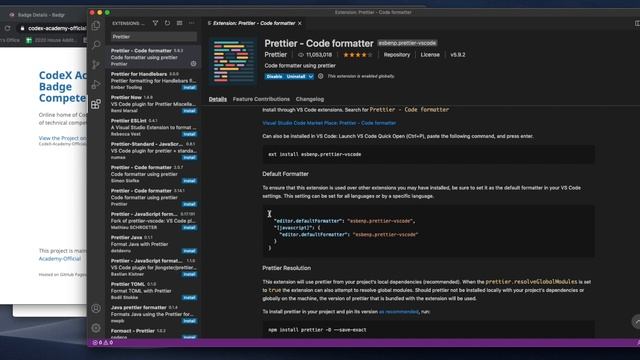The width and height of the screenshot is (640, 360).
Task: Open the License link
Action: coord(430,55)
